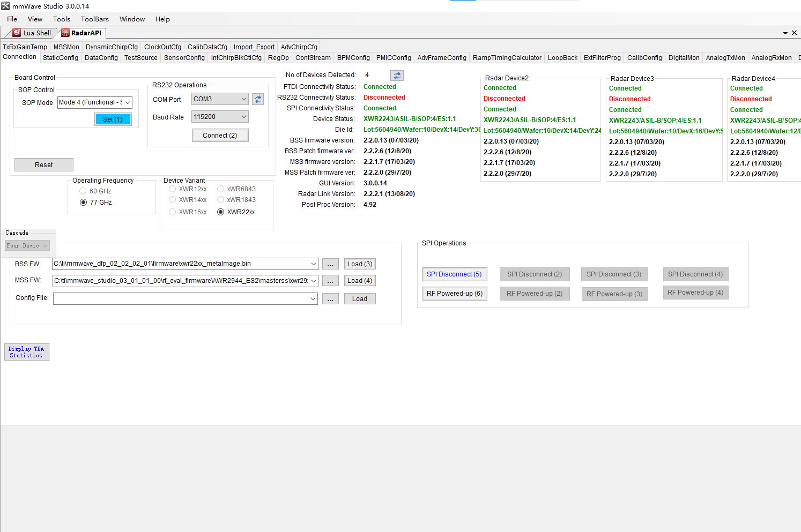Switch to the StaticConfig tab
Screen dimensions: 801x532
[61, 58]
